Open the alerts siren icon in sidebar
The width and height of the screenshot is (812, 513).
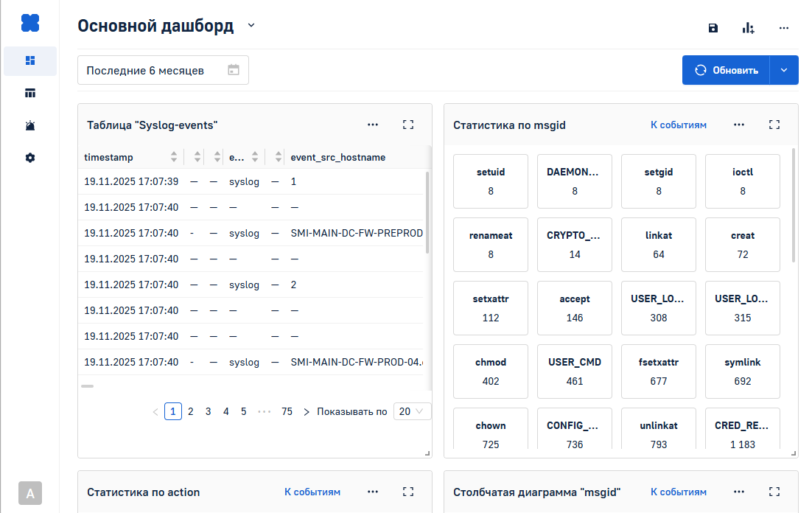tap(30, 125)
